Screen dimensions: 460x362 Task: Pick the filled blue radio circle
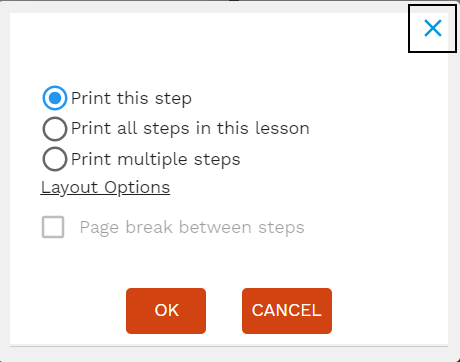tap(55, 98)
